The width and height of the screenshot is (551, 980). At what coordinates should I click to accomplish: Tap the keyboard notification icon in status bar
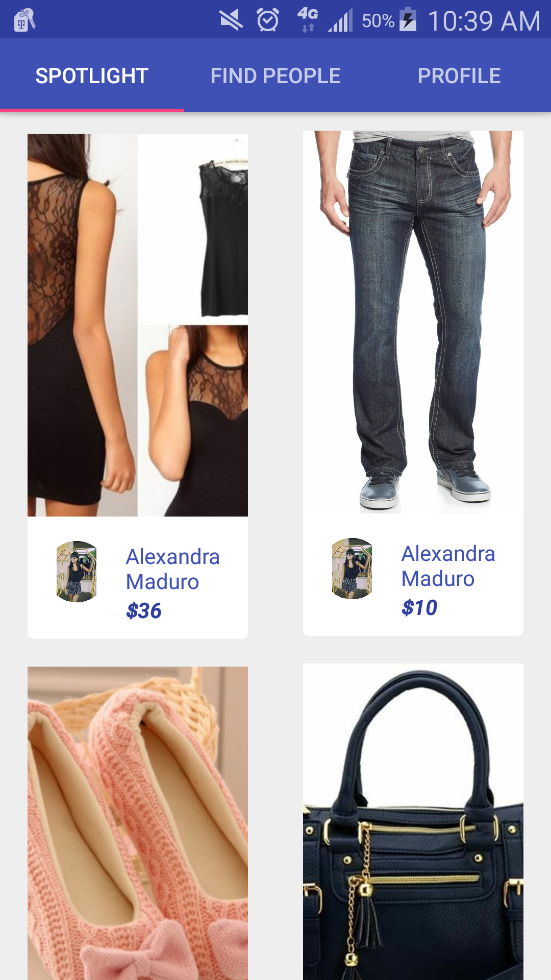pos(24,20)
